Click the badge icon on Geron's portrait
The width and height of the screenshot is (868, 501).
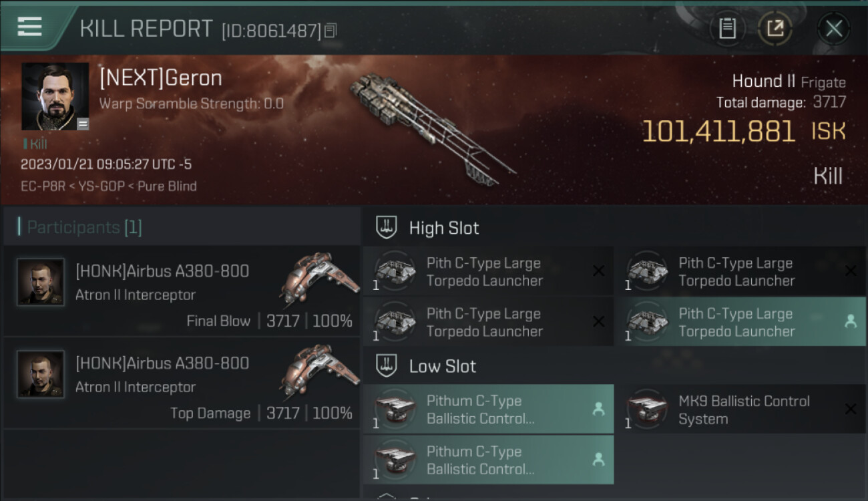coord(83,124)
